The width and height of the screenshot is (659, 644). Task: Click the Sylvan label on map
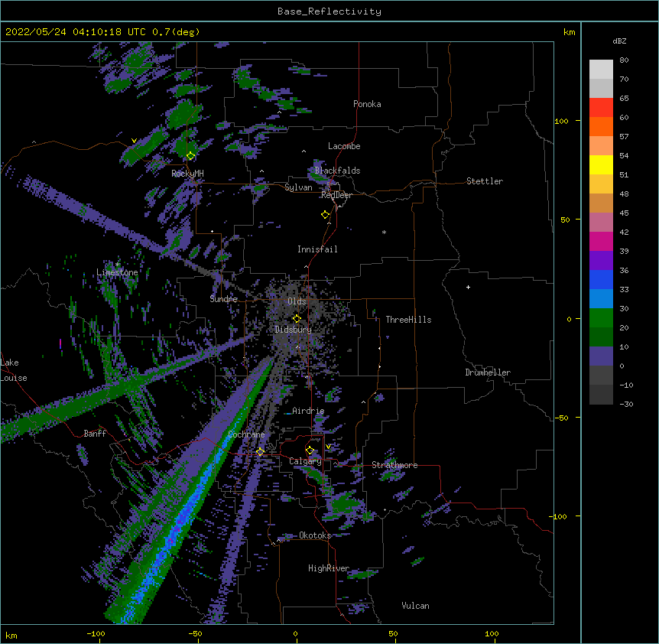[x=298, y=187]
